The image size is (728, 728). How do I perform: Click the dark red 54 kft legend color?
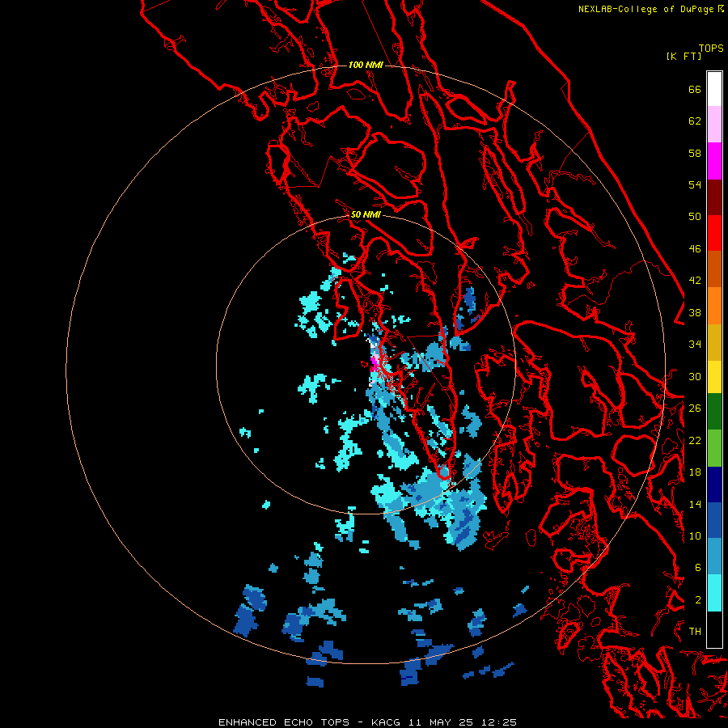tap(714, 197)
